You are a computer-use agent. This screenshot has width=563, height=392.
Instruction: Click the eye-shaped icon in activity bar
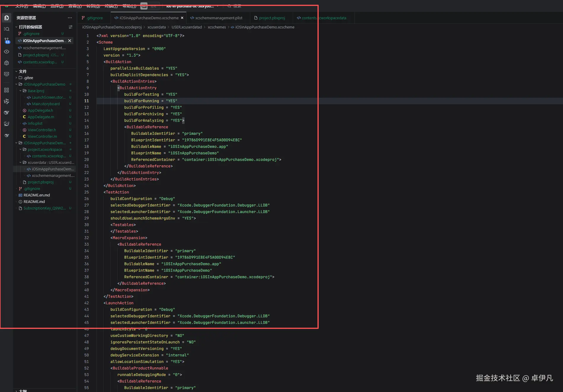click(x=7, y=52)
